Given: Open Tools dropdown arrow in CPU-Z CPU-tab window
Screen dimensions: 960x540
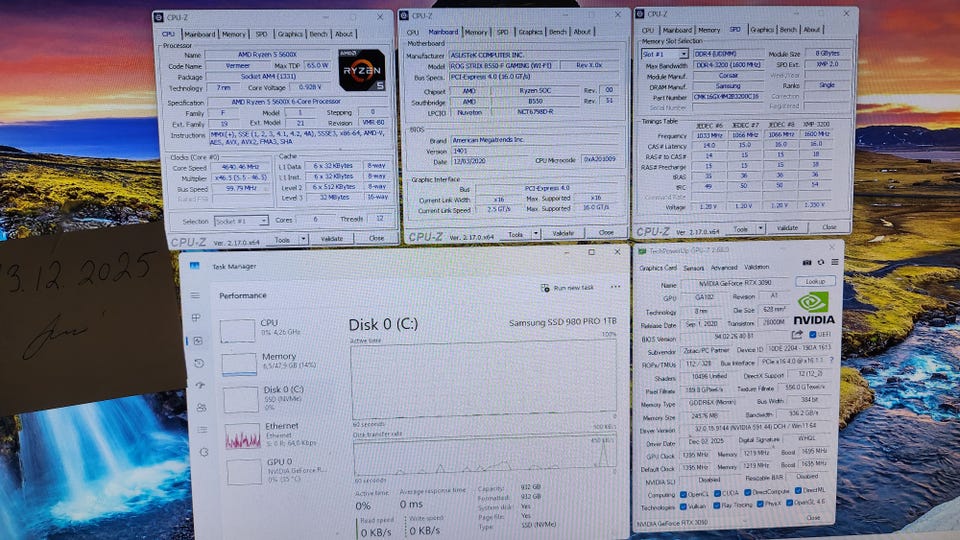Looking at the screenshot, I should pyautogui.click(x=304, y=239).
